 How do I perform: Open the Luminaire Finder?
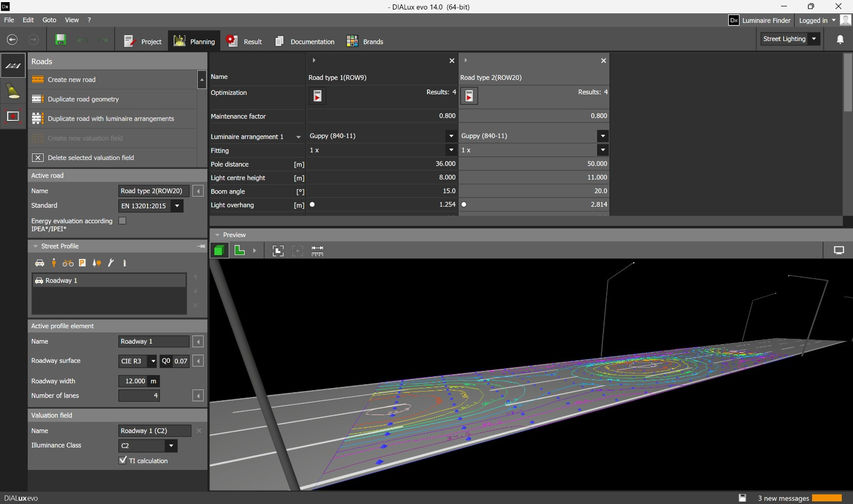click(760, 20)
